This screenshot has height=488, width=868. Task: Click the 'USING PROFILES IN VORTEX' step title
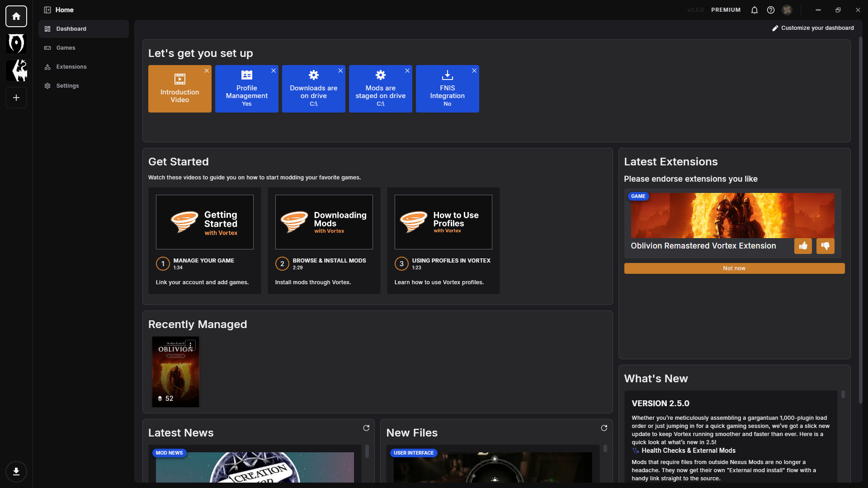tap(451, 261)
